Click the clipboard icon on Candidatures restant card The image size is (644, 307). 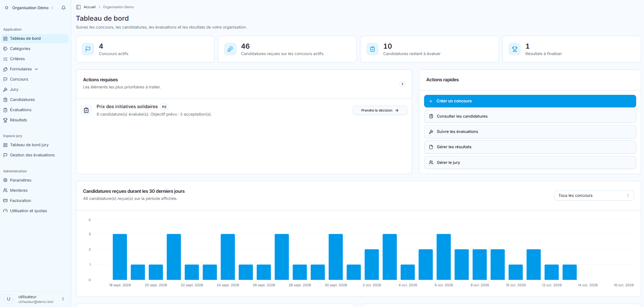372,49
